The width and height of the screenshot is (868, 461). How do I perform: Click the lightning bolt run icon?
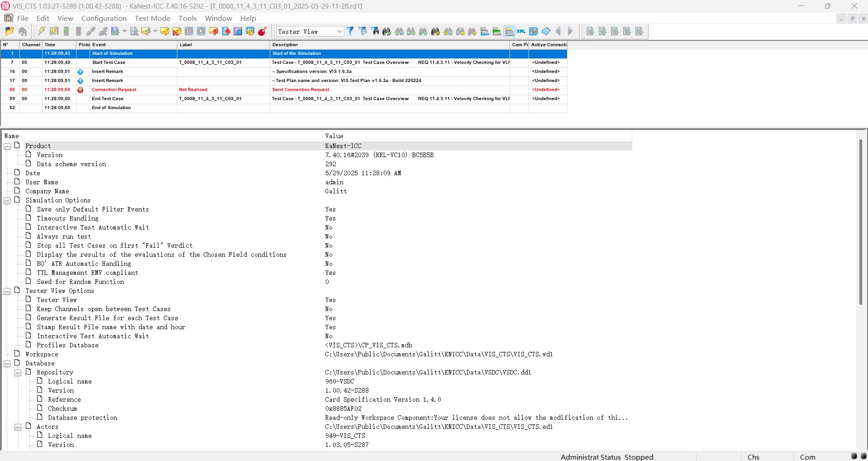tap(42, 31)
